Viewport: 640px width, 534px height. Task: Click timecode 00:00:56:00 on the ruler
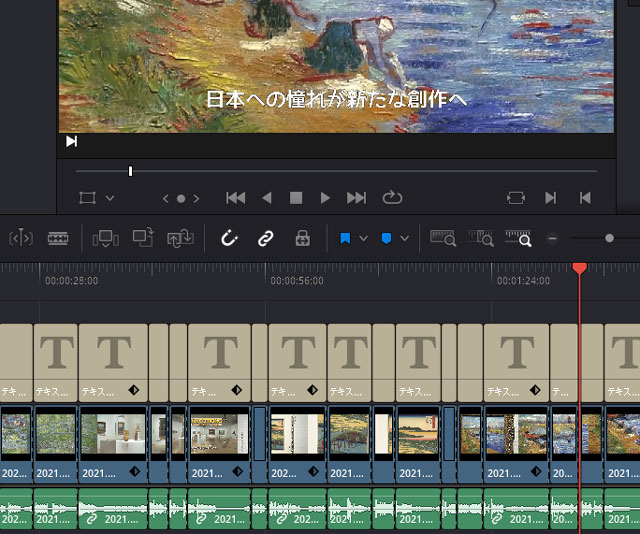[297, 281]
